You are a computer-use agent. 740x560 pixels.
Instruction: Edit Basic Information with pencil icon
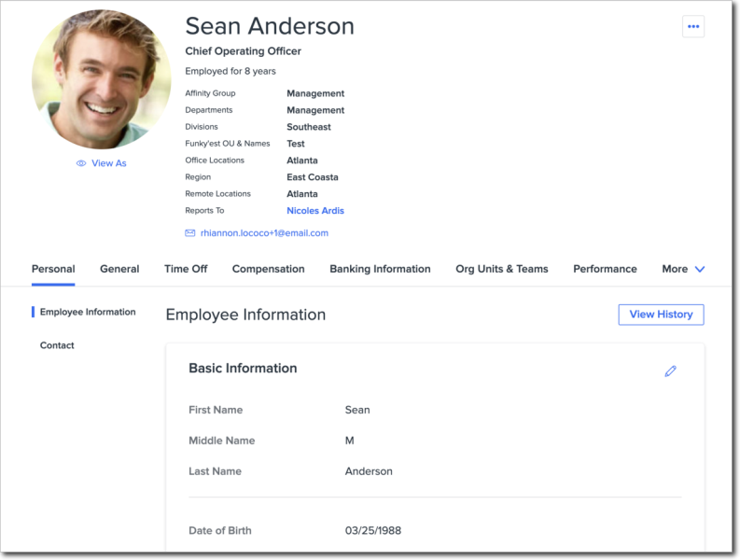(670, 371)
